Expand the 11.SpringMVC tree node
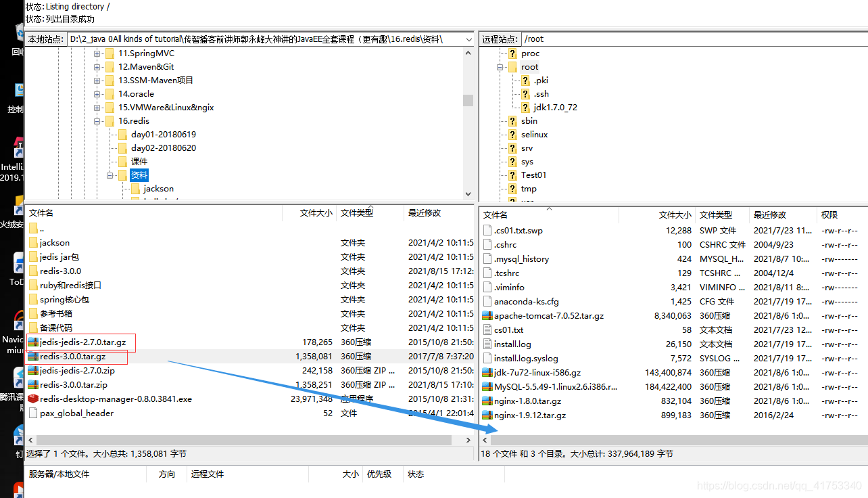The image size is (868, 498). tap(97, 53)
